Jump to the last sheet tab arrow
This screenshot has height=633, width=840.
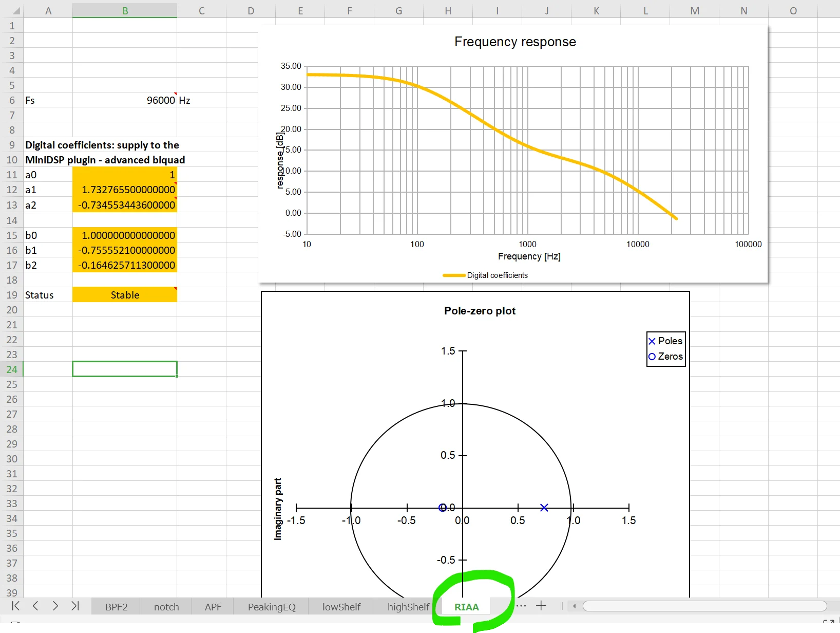click(75, 606)
